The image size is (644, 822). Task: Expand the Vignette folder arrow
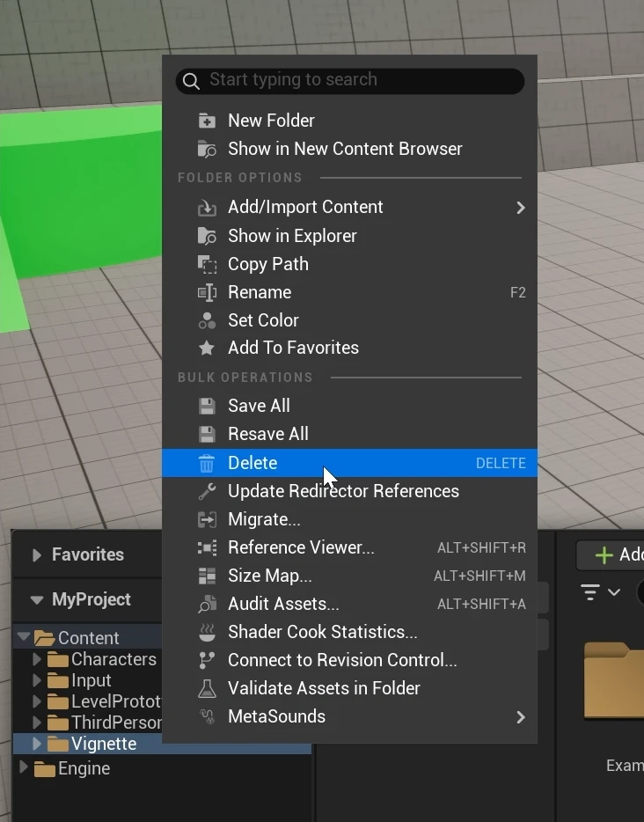click(x=37, y=744)
